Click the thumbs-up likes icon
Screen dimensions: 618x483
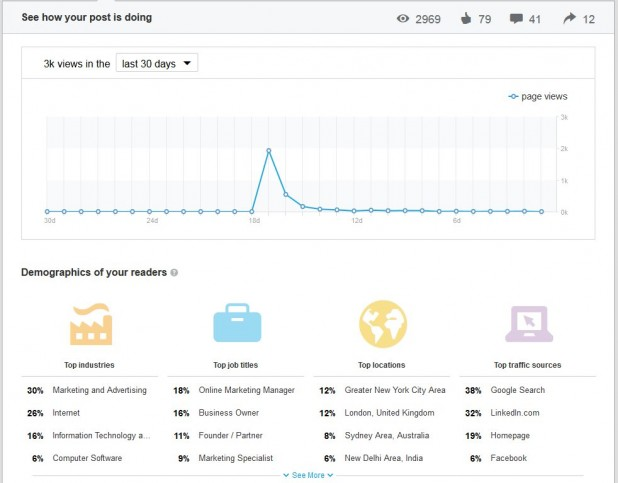pyautogui.click(x=464, y=18)
